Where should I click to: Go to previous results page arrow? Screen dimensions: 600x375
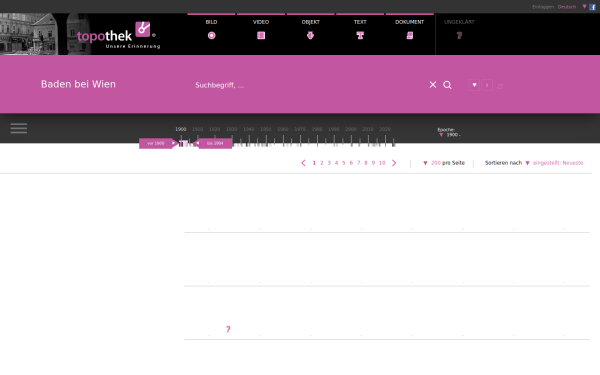coord(303,163)
